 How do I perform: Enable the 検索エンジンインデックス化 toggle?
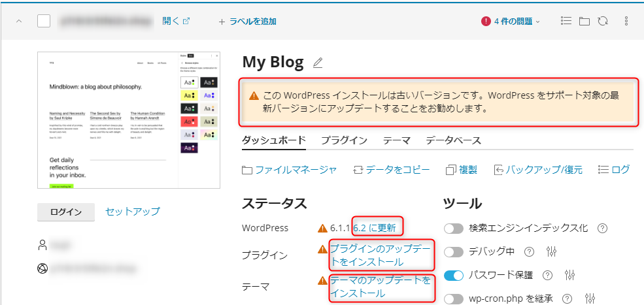click(x=454, y=228)
